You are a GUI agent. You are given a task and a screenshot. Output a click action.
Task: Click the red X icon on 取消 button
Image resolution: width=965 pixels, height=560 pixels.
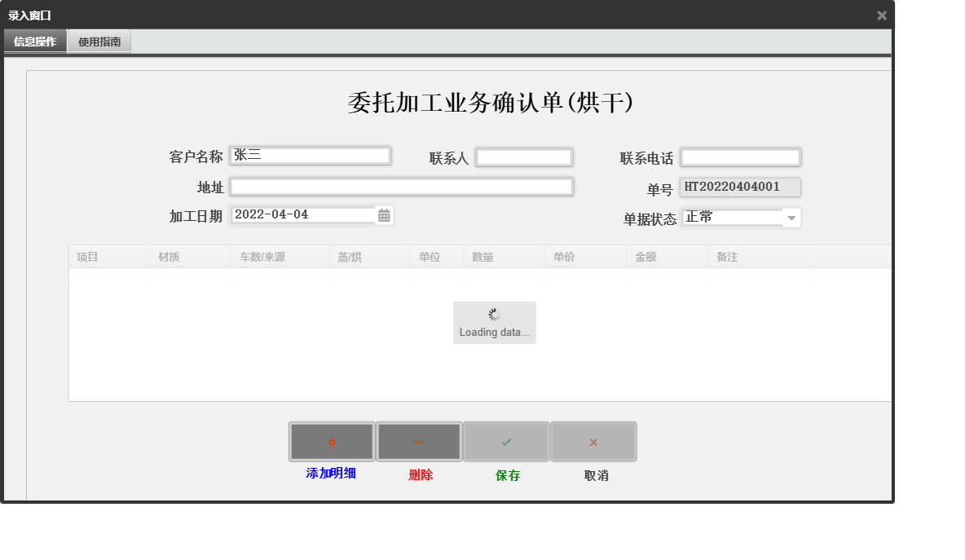click(x=593, y=441)
